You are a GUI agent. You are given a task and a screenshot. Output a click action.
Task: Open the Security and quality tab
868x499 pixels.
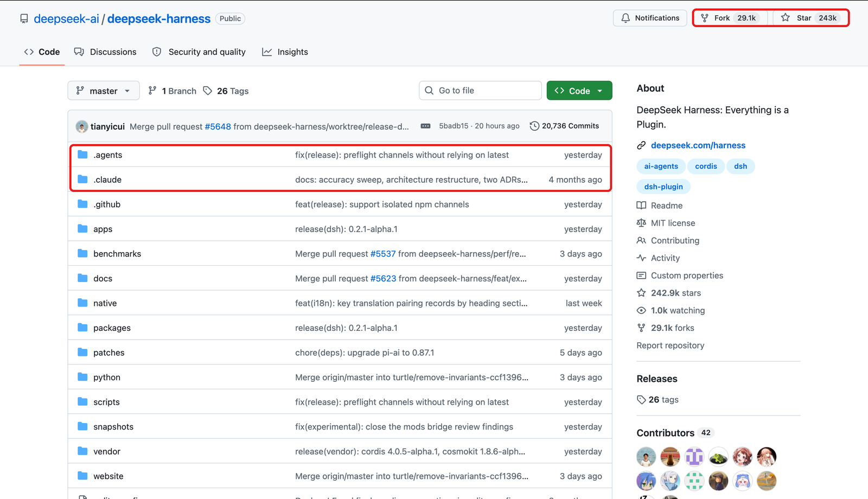pos(199,52)
